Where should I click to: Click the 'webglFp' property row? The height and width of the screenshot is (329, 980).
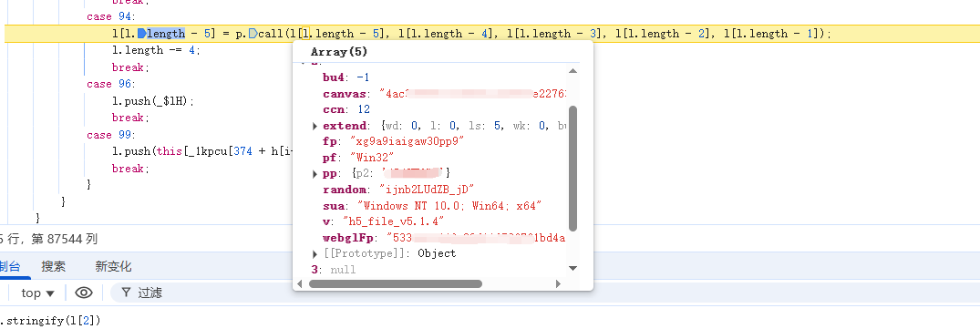pyautogui.click(x=444, y=238)
